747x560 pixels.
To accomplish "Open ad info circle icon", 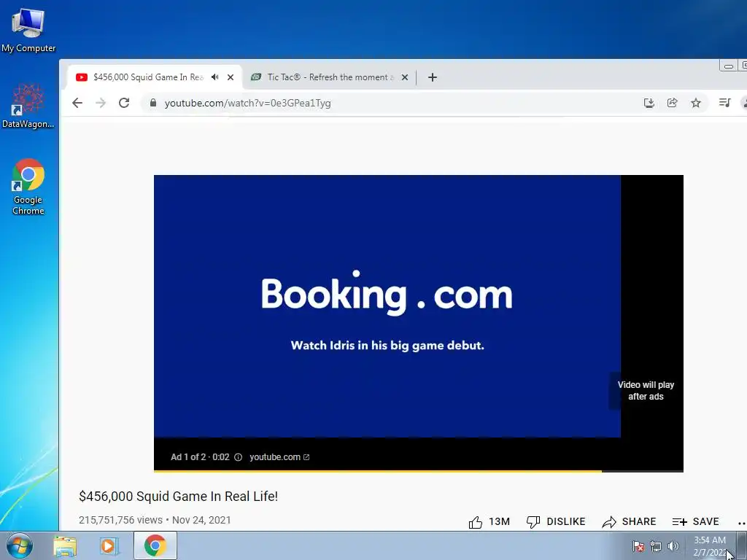I will point(239,457).
